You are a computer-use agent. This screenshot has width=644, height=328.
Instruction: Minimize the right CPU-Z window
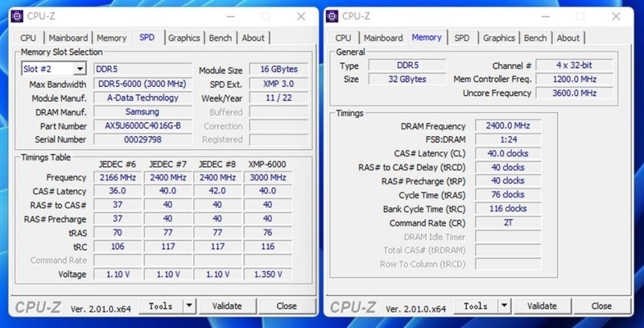[546, 16]
